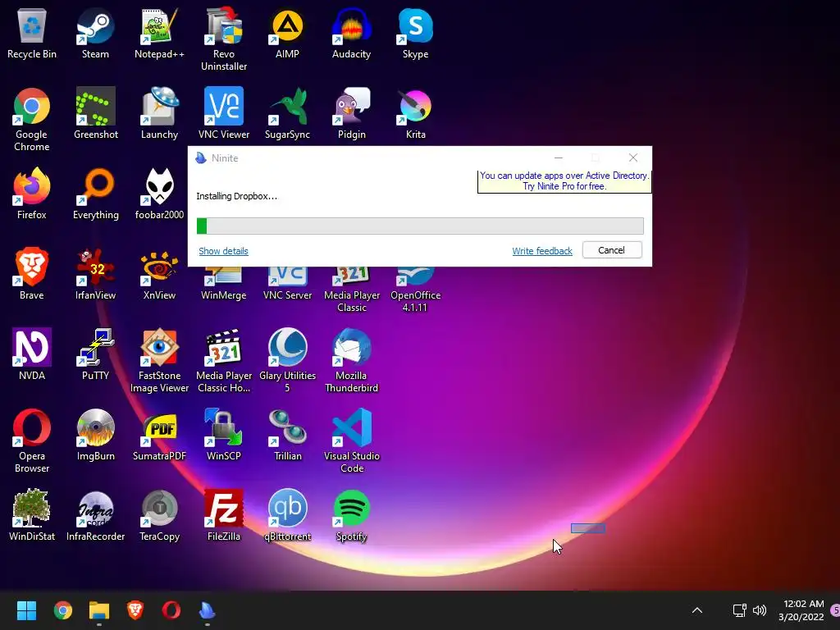This screenshot has height=630, width=840.
Task: Select the WinDirStat desktop icon
Action: 32,515
